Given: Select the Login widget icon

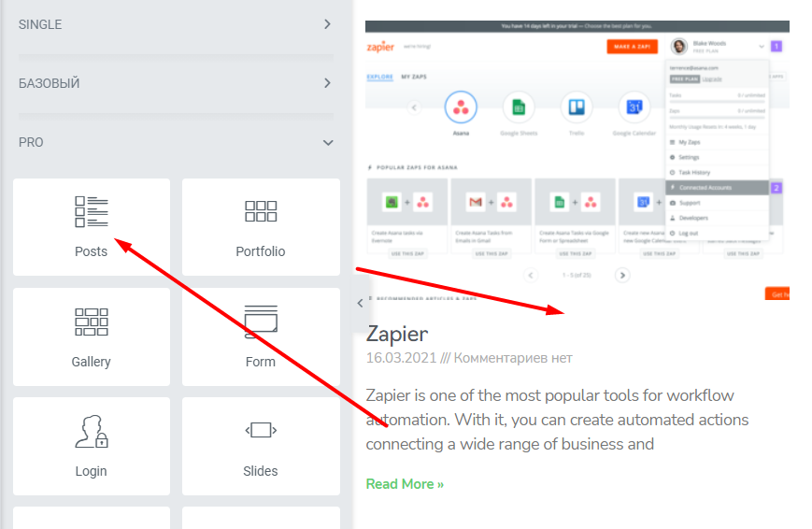Looking at the screenshot, I should click(92, 431).
